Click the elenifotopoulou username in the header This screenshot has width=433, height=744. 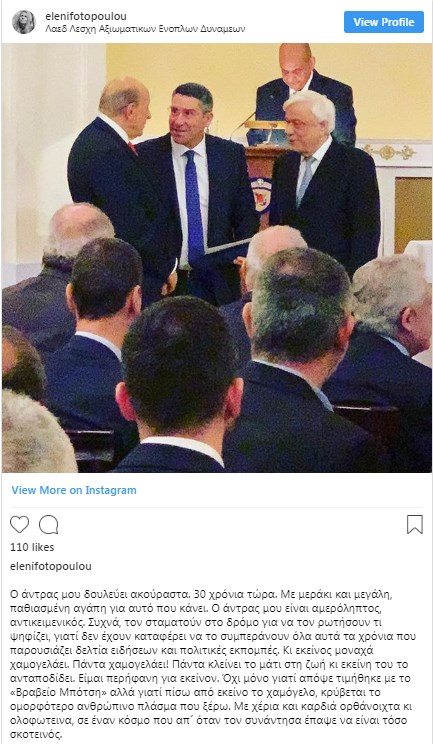86,16
